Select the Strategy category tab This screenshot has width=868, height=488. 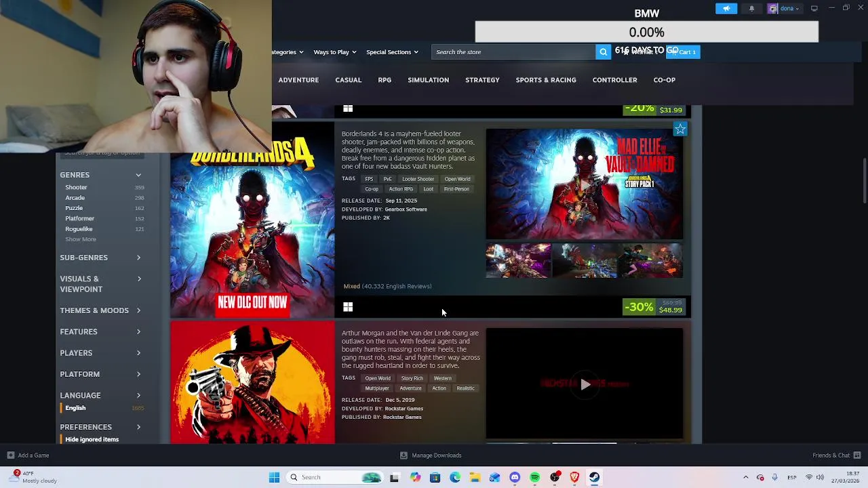pyautogui.click(x=482, y=80)
